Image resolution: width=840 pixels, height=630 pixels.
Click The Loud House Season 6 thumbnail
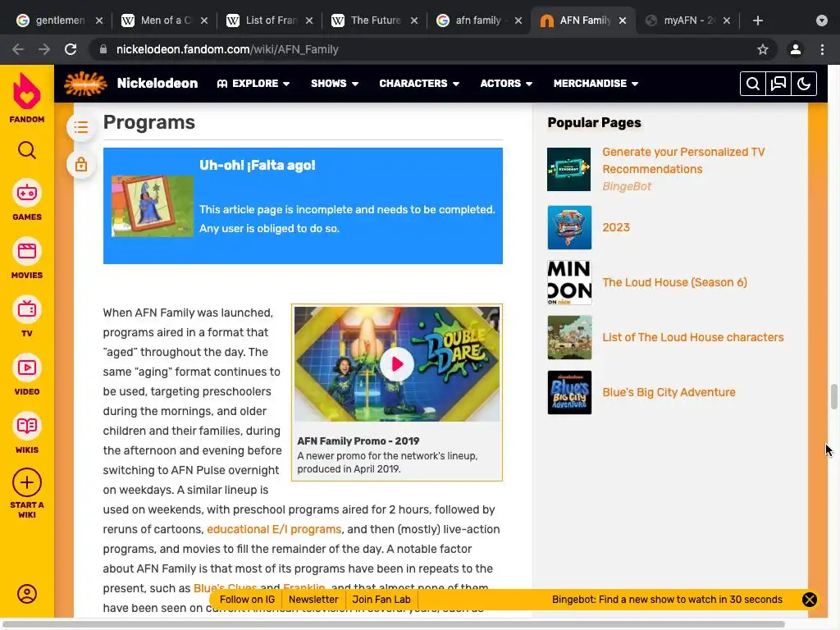569,282
